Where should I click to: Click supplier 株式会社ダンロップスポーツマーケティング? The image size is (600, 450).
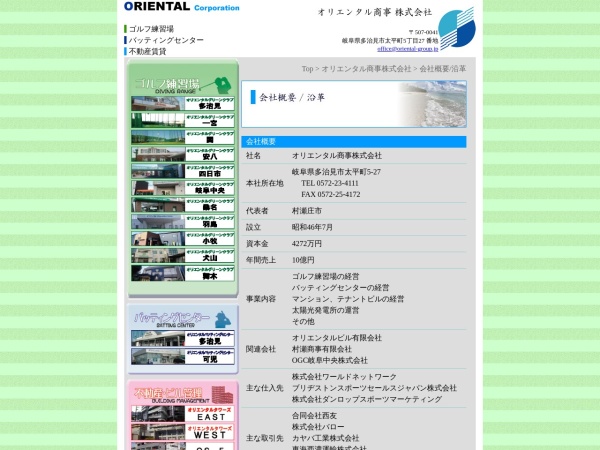[367, 399]
